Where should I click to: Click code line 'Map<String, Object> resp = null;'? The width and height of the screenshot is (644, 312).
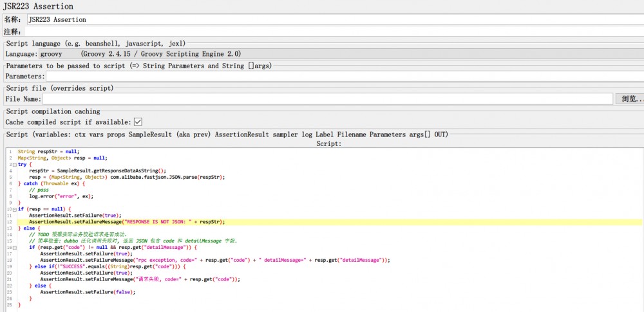click(62, 158)
